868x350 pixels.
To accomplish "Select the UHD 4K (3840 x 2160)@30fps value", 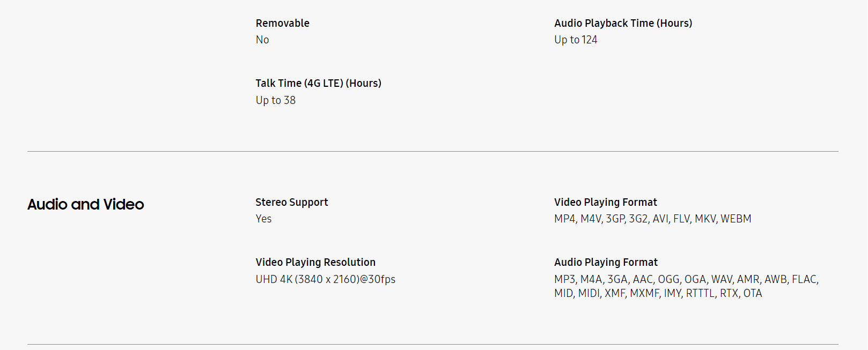I will point(325,279).
